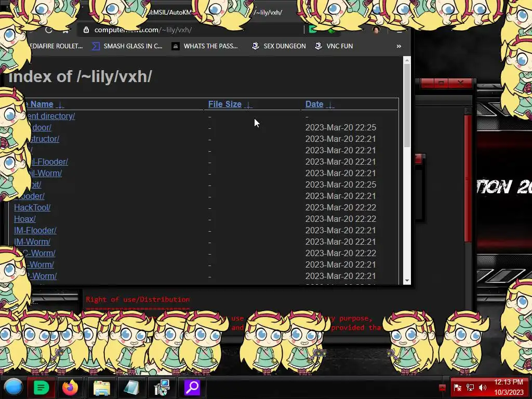Click the network status tray icon
The width and height of the screenshot is (532, 399).
pos(470,388)
